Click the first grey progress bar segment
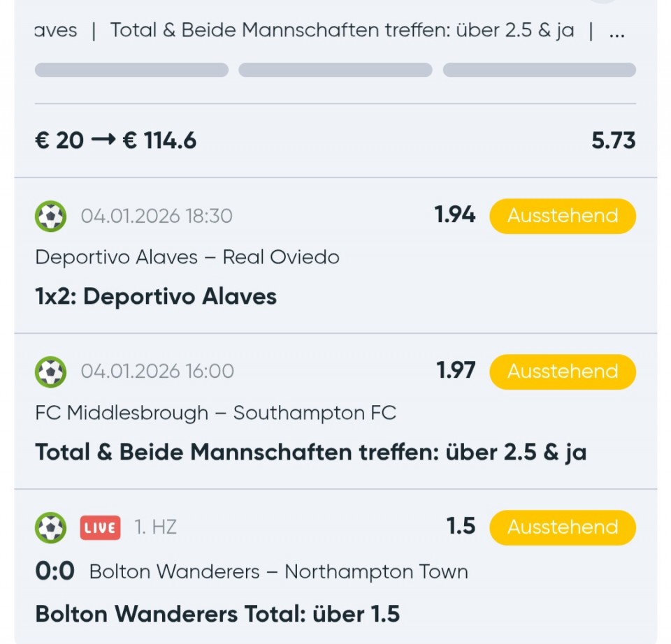Viewport: 671px width, 644px height. pyautogui.click(x=131, y=70)
